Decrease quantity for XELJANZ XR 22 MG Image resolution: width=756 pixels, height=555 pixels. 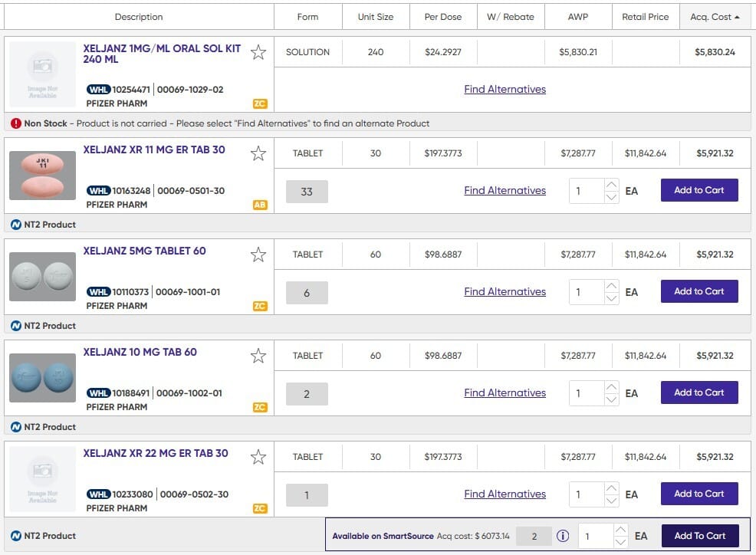611,501
